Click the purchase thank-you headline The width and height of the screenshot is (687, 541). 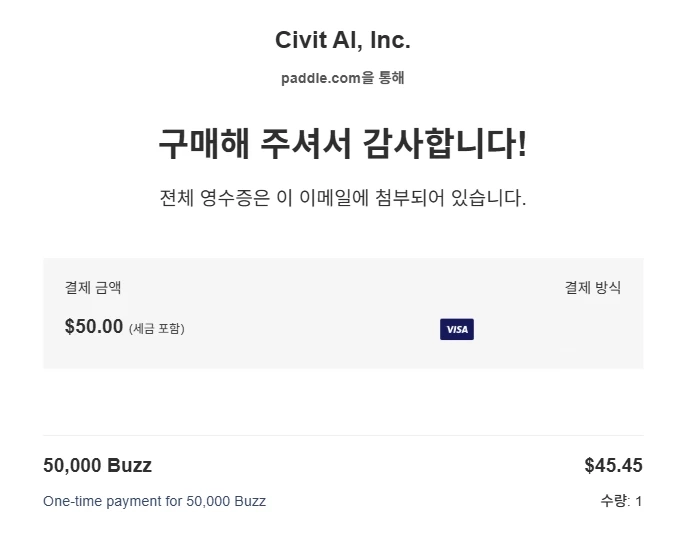tap(343, 144)
